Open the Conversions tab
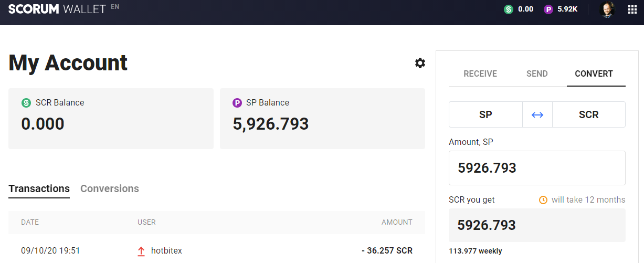The image size is (644, 263). click(110, 188)
